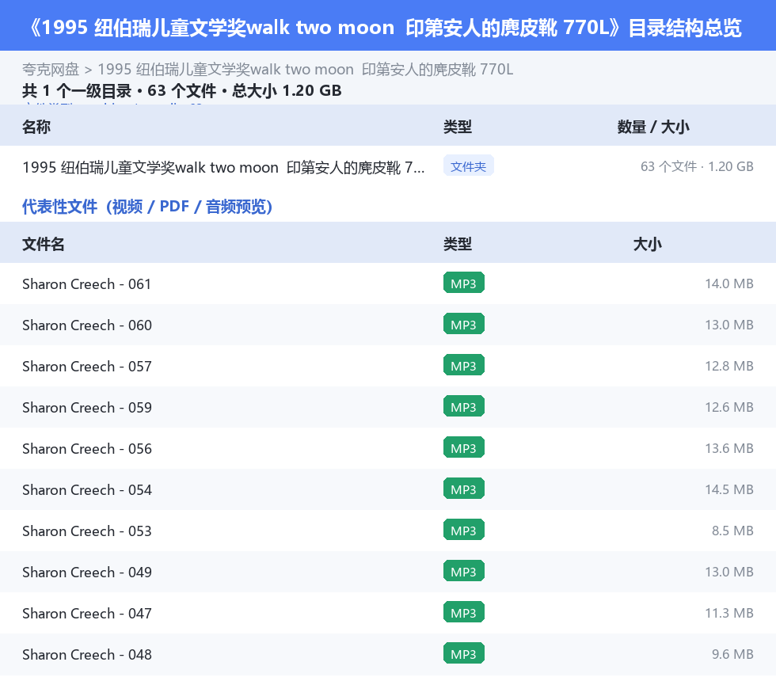Click MP3 badge in Sharon Creech - 061 row
Image resolution: width=776 pixels, height=700 pixels.
464,283
